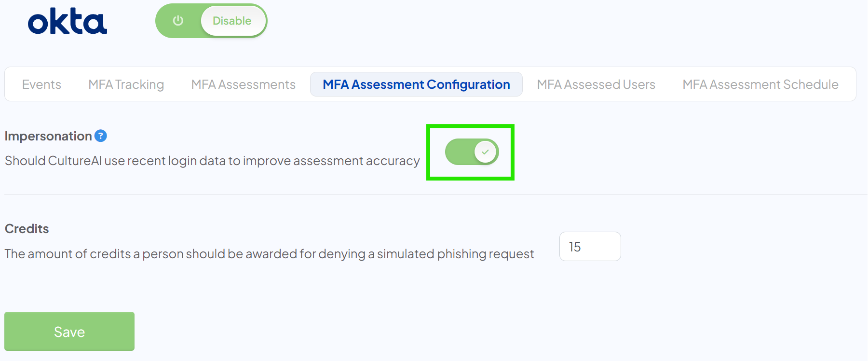The image size is (868, 361).
Task: Click the Credits value field showing 15
Action: click(x=590, y=246)
